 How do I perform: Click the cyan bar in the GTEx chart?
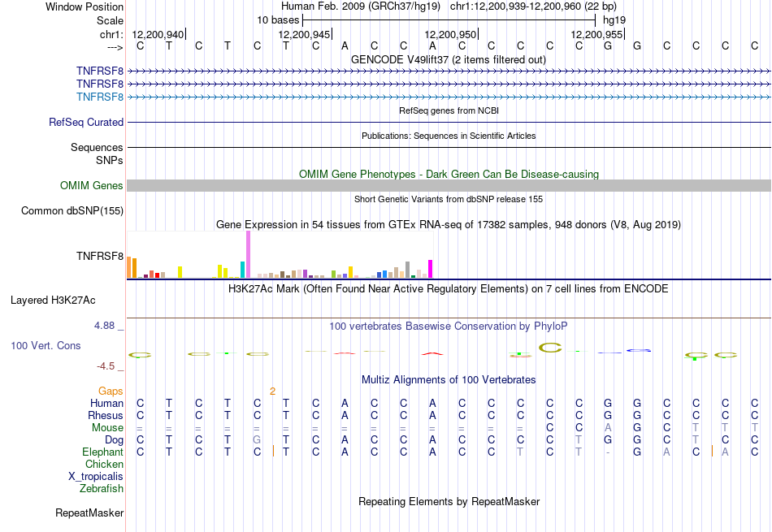[x=243, y=270]
